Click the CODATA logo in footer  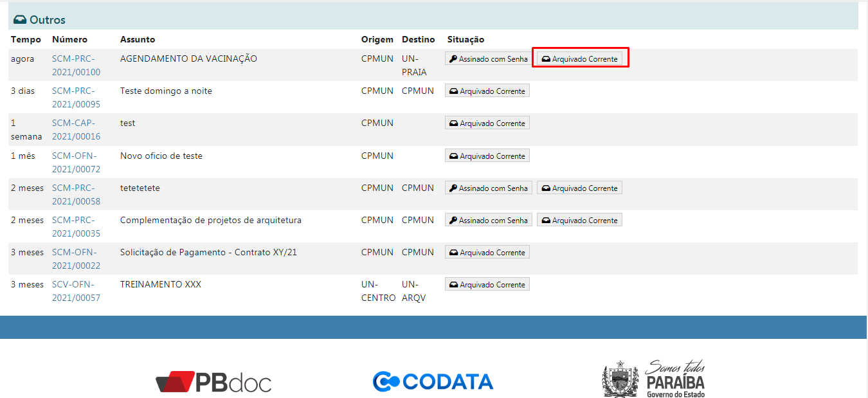pos(433,381)
